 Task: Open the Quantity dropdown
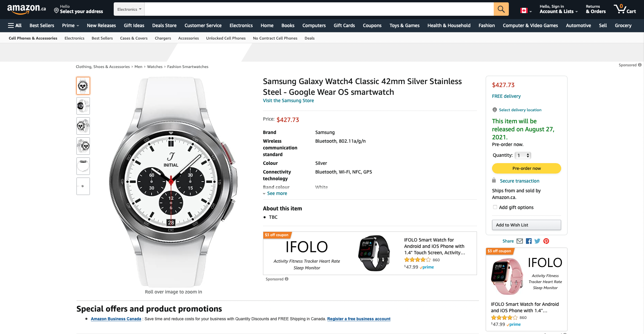523,155
